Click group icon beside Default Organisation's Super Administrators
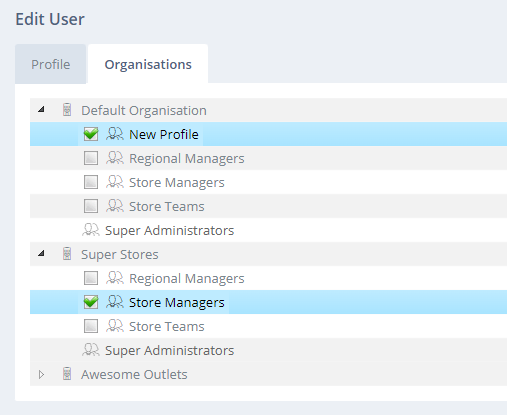Screen dimensions: 507x415 pyautogui.click(x=91, y=230)
